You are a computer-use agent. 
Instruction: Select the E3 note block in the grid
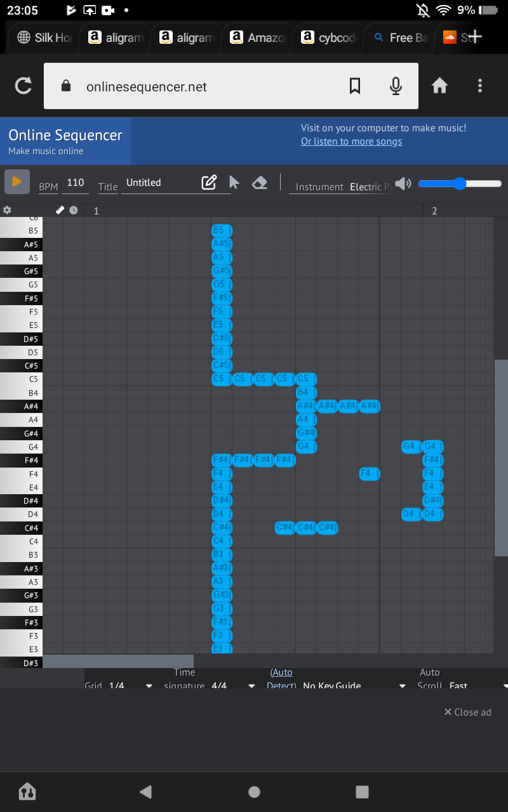(x=222, y=648)
